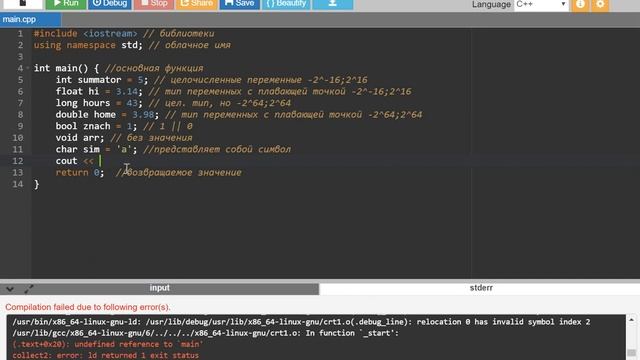The image size is (640, 360).
Task: Click the Stop button
Action: click(154, 4)
